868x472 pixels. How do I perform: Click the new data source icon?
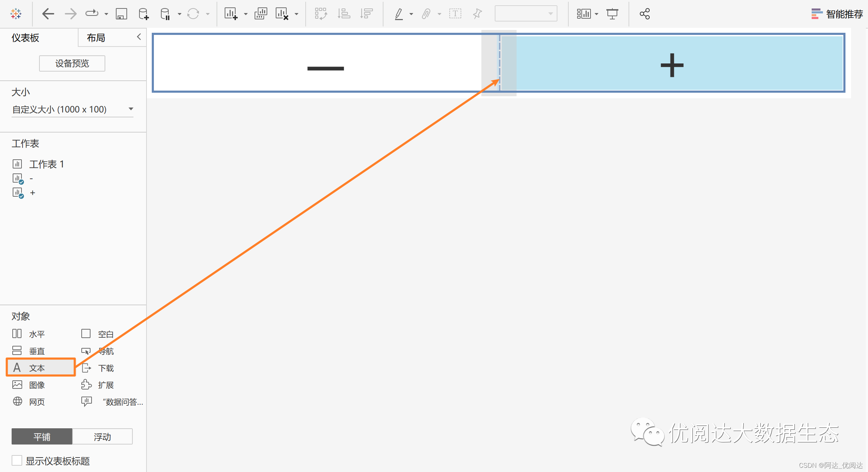click(143, 14)
